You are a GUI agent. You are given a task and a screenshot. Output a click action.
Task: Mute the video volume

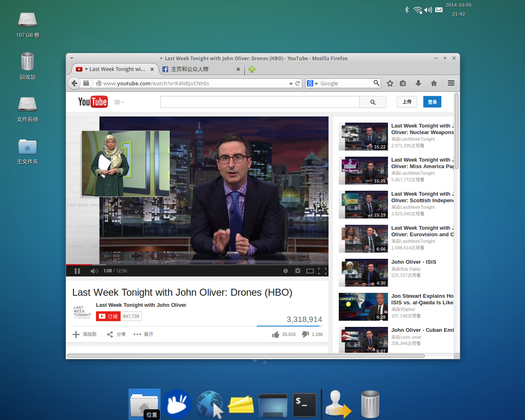tap(94, 271)
